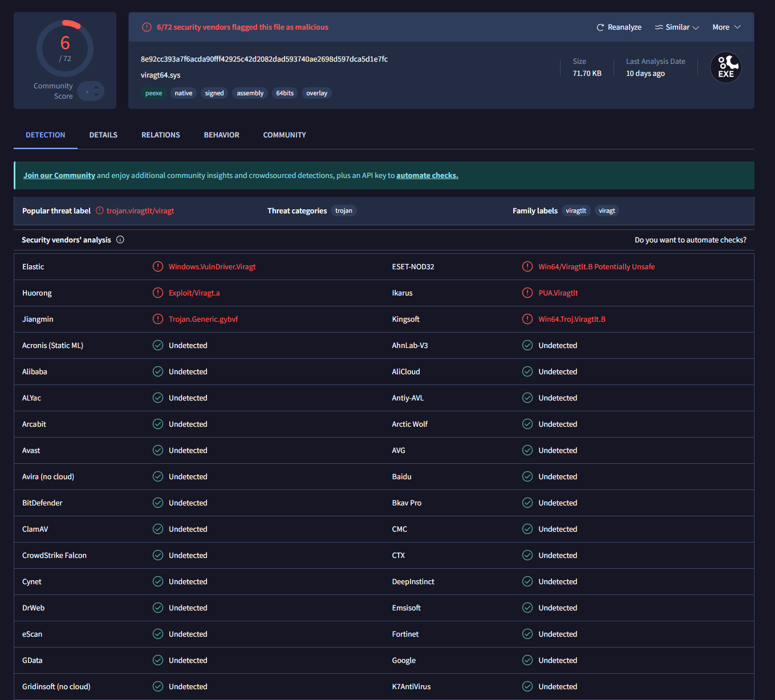Click the alert icon in the ESET-NOD32 row
Image resolution: width=775 pixels, height=700 pixels.
click(528, 266)
